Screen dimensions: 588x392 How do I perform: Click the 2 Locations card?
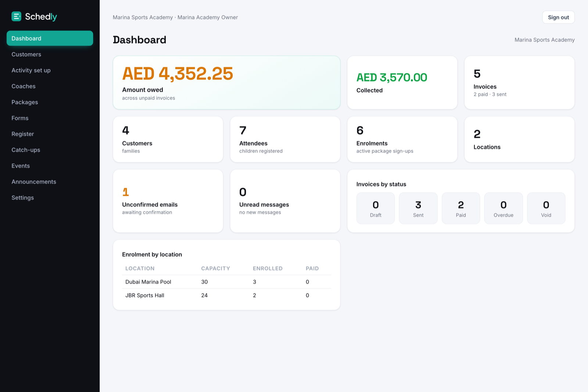click(x=519, y=139)
